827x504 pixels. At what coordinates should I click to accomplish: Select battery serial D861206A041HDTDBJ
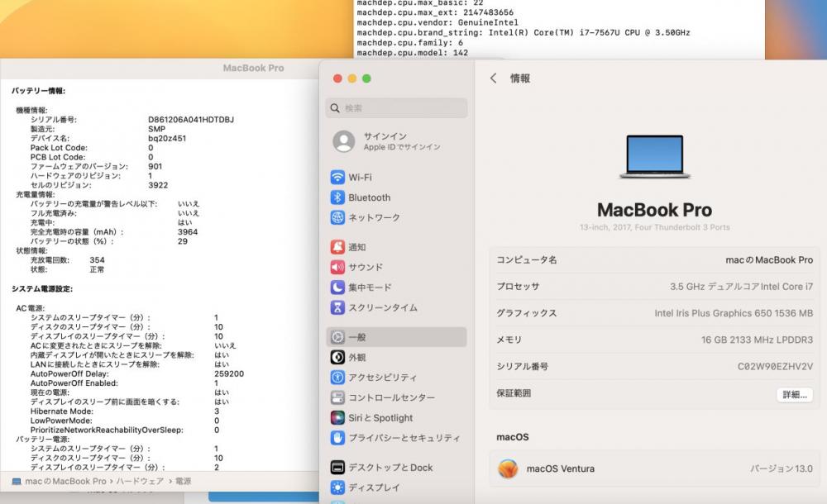click(x=191, y=120)
